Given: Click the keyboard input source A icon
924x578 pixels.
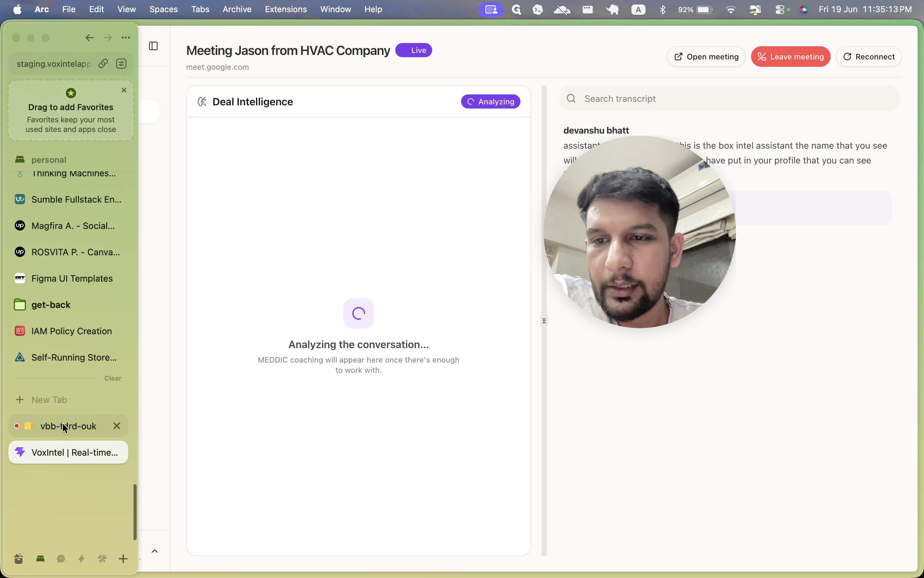Looking at the screenshot, I should [638, 9].
